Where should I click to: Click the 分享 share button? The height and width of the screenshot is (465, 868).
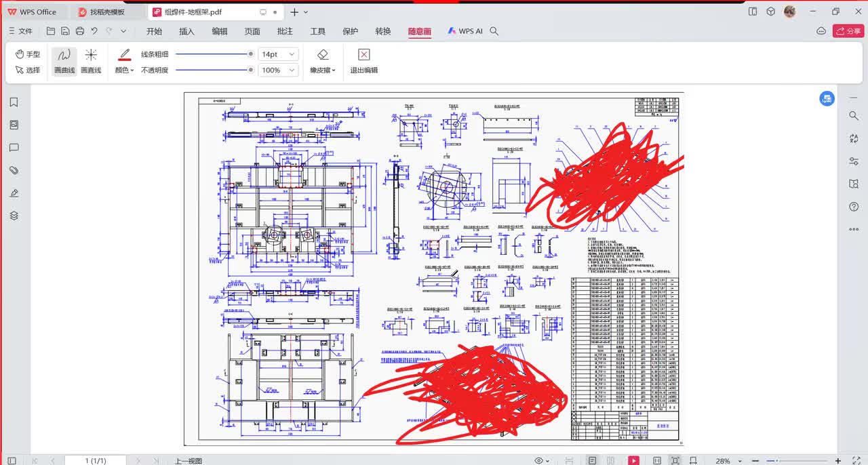[848, 31]
